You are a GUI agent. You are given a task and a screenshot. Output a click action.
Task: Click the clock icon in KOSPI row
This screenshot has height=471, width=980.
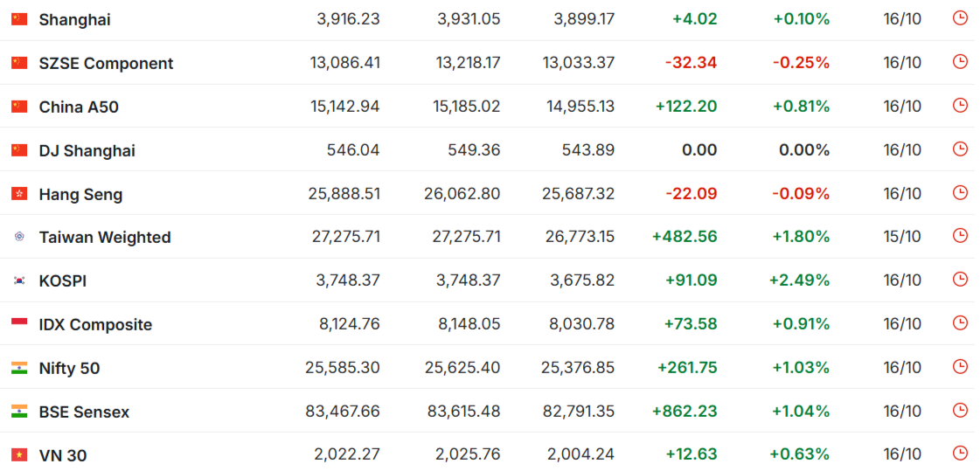pos(960,280)
